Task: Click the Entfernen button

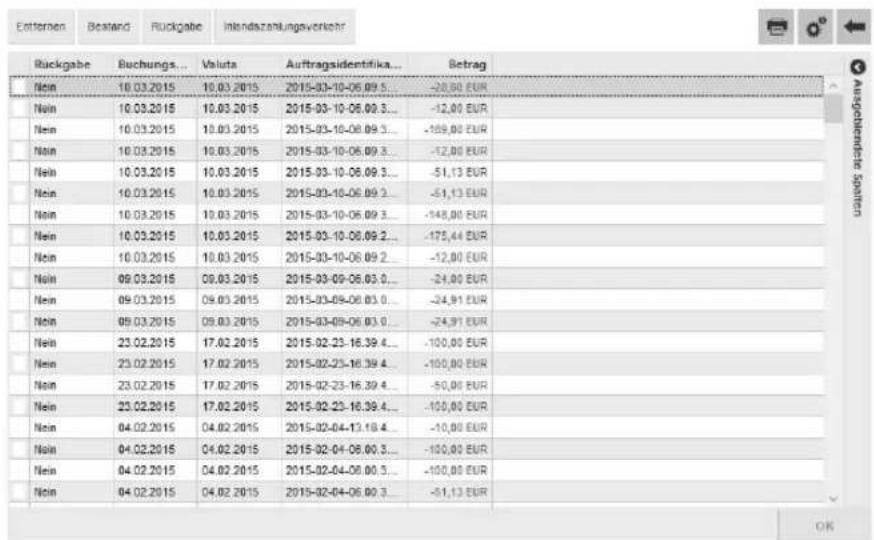Action: (x=41, y=27)
